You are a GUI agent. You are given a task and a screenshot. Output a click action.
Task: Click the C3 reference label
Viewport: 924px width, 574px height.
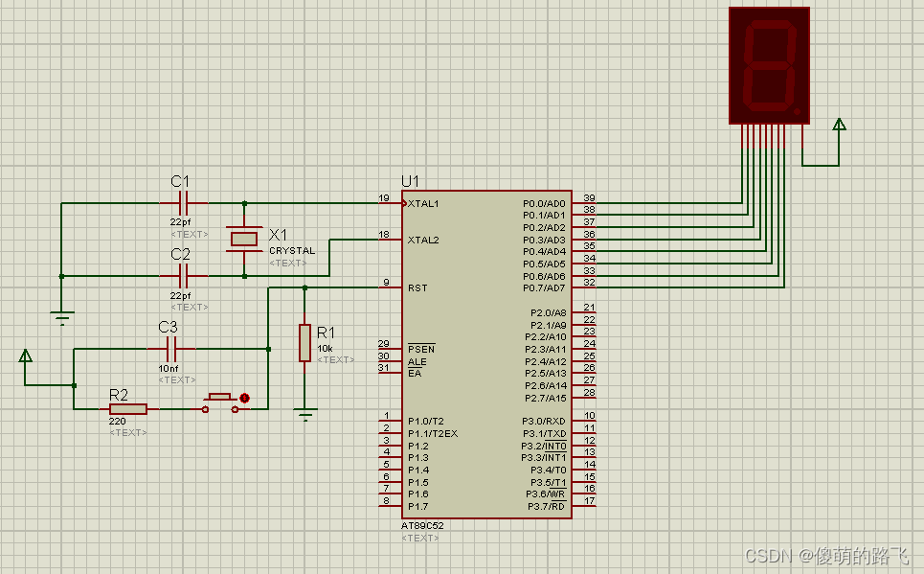(168, 327)
